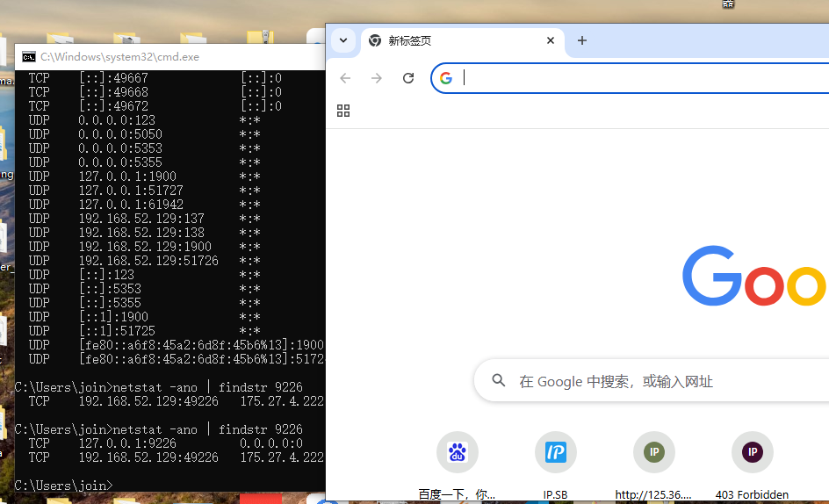Click the line 'TCP [::]:49672'
Screen dimensions: 829x504
pyautogui.click(x=155, y=106)
